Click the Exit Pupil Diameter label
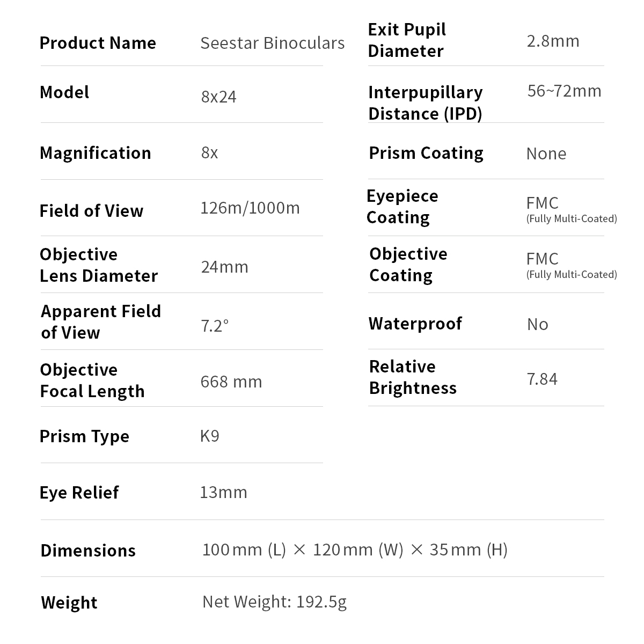 pyautogui.click(x=407, y=40)
